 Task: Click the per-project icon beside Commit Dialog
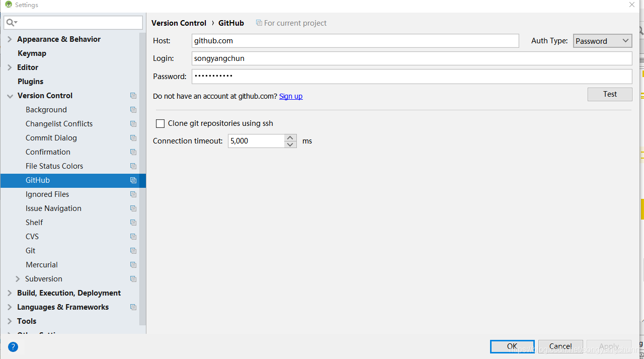click(x=133, y=138)
